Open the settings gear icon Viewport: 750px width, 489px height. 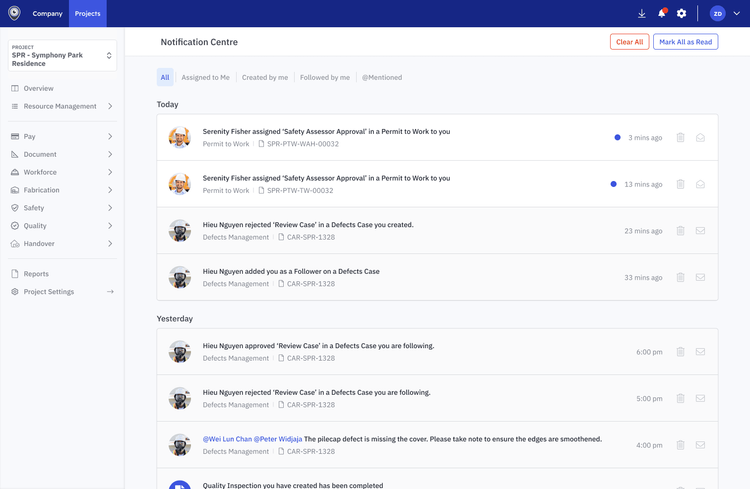coord(682,13)
